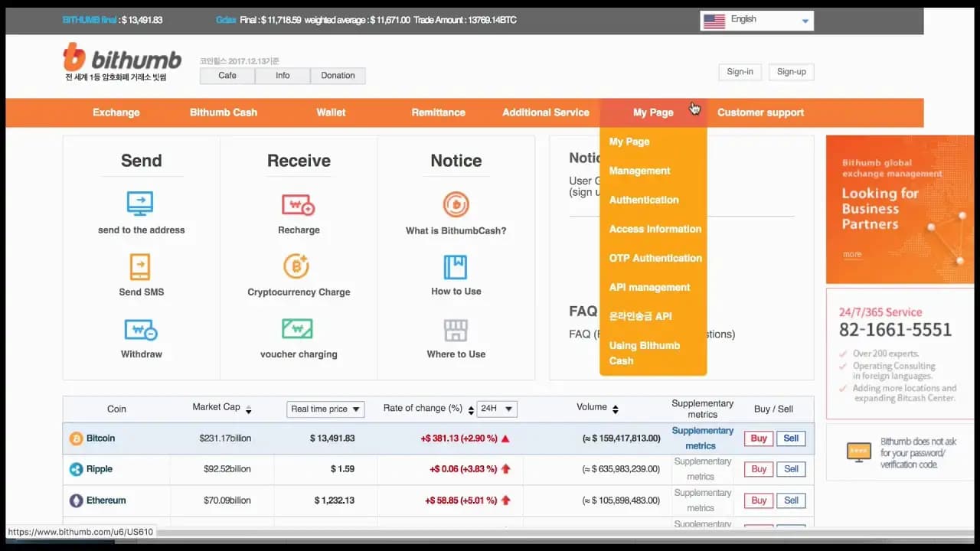Screen dimensions: 980x551
Task: Select OTP Authentication menu entry
Action: pos(655,258)
